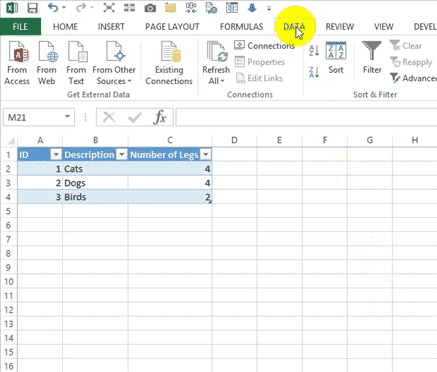Import data From Access
The width and height of the screenshot is (437, 372).
click(17, 63)
